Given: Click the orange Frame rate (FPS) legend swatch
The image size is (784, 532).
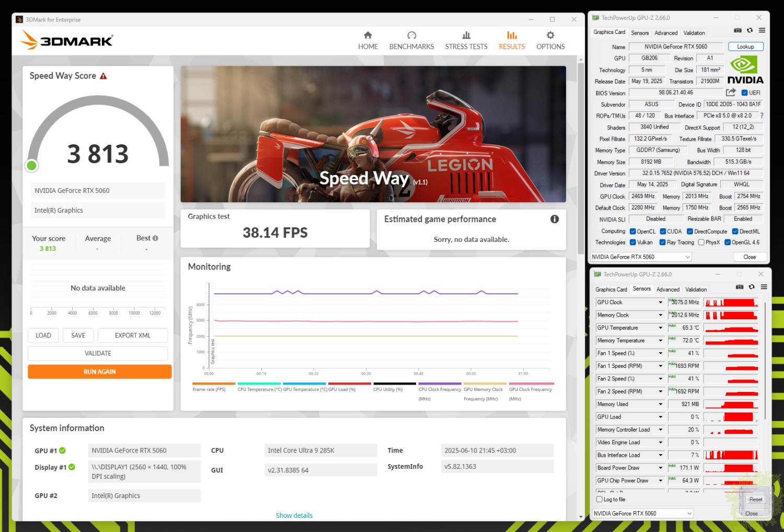Looking at the screenshot, I should coord(214,384).
